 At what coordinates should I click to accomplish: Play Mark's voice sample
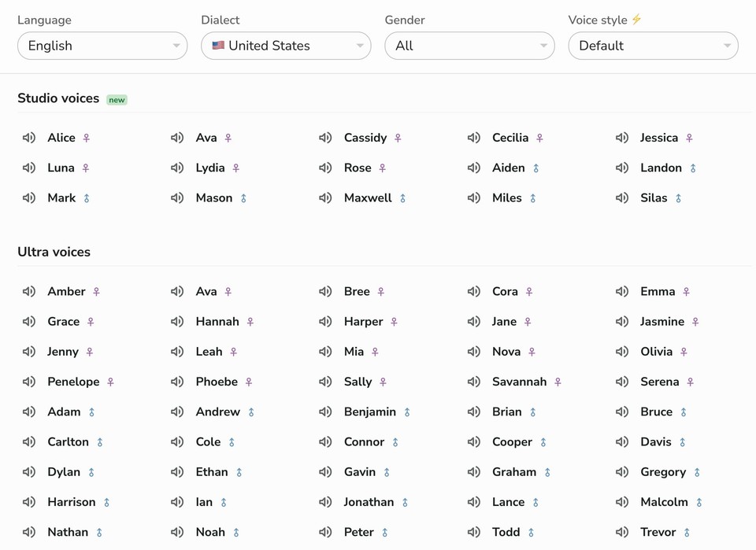click(x=28, y=197)
